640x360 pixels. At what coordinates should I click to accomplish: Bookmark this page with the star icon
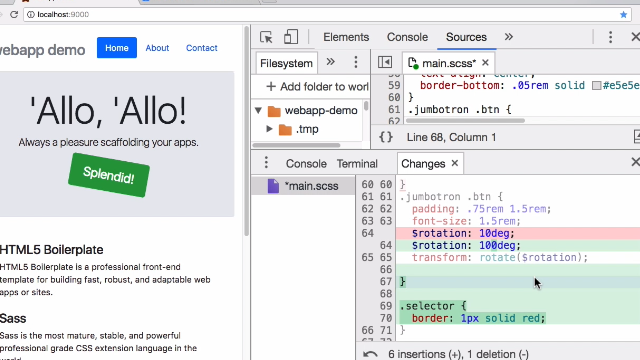[x=623, y=14]
